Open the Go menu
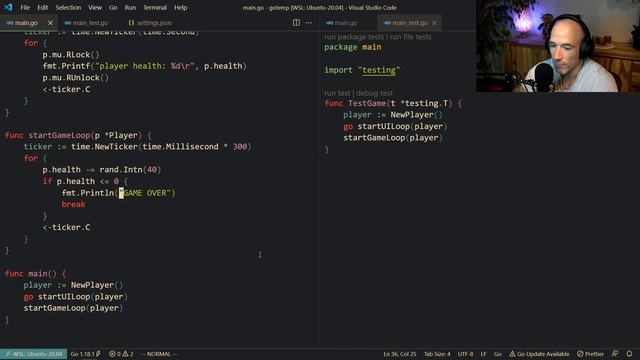640x360 pixels. tap(113, 7)
